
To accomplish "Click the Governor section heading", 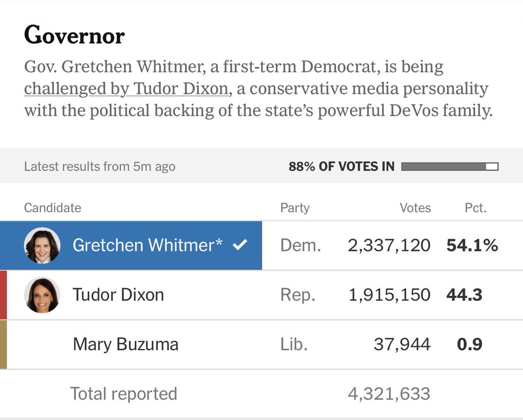I will pyautogui.click(x=74, y=35).
